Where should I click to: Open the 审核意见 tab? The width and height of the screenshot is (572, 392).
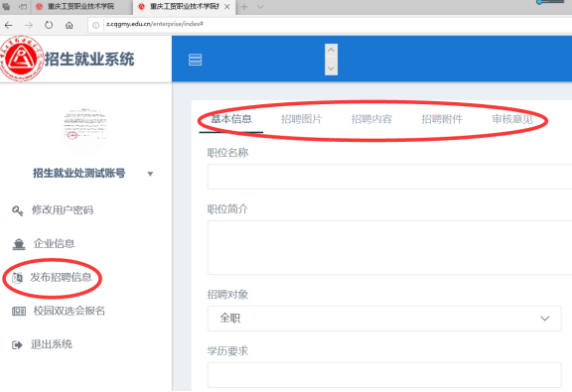click(512, 119)
